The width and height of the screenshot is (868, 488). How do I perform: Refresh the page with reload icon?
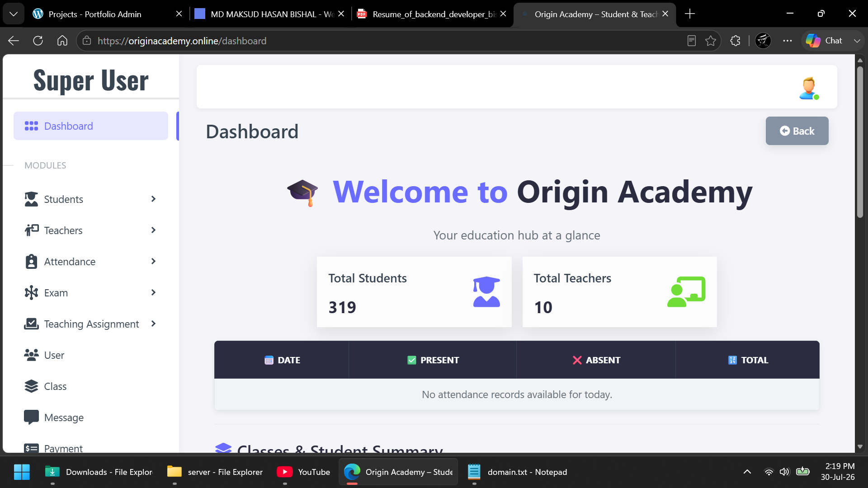tap(38, 41)
